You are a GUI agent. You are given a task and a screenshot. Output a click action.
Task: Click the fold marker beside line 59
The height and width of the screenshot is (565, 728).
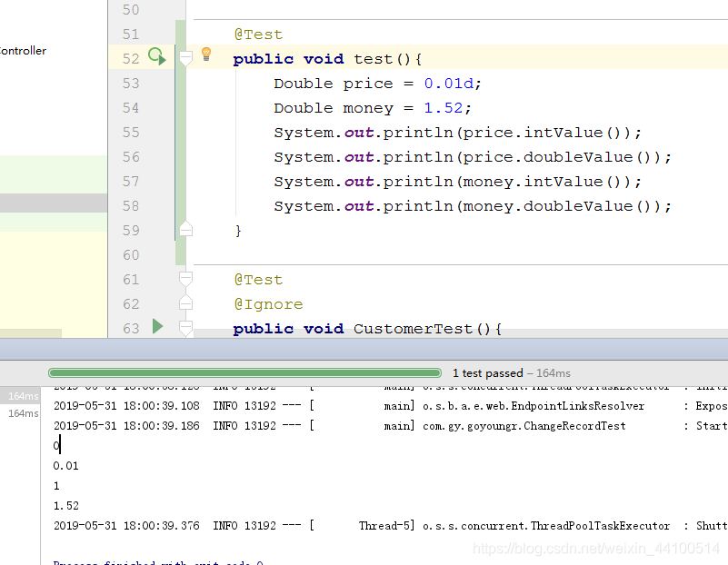[186, 230]
